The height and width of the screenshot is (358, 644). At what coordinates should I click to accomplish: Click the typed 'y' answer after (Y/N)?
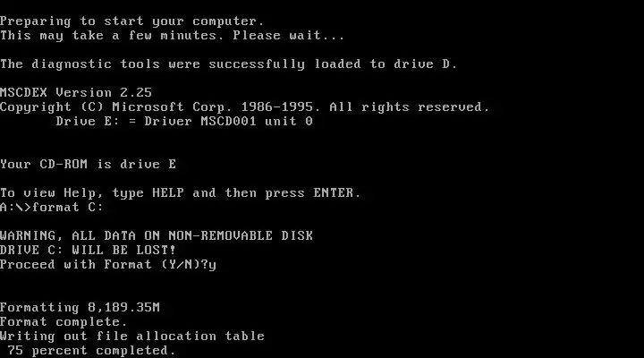(x=212, y=265)
